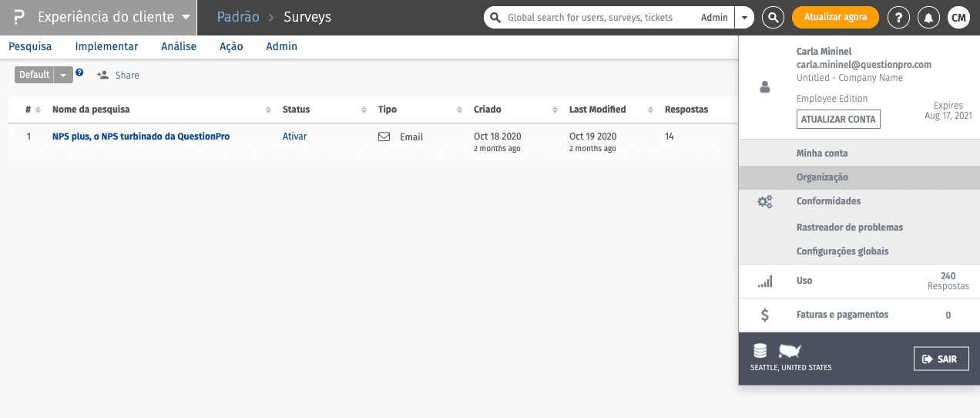Screen dimensions: 980x418
Task: Click the Email type text
Action: pyautogui.click(x=411, y=137)
